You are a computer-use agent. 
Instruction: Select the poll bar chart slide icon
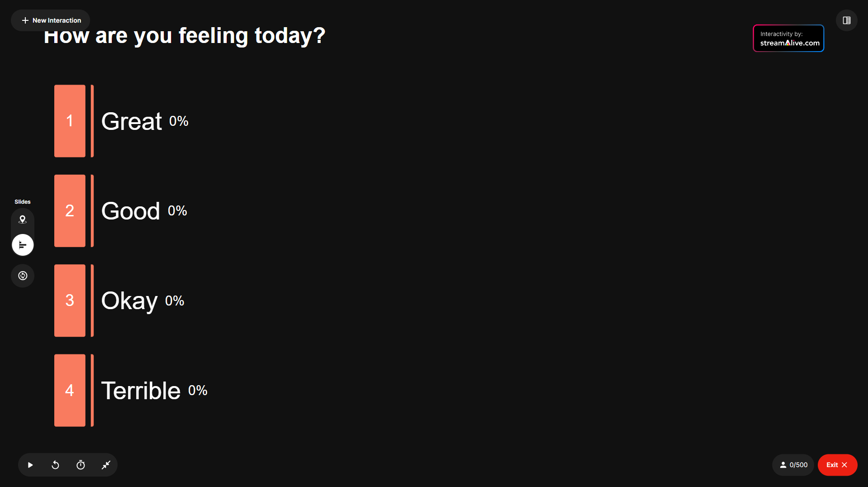pyautogui.click(x=23, y=245)
